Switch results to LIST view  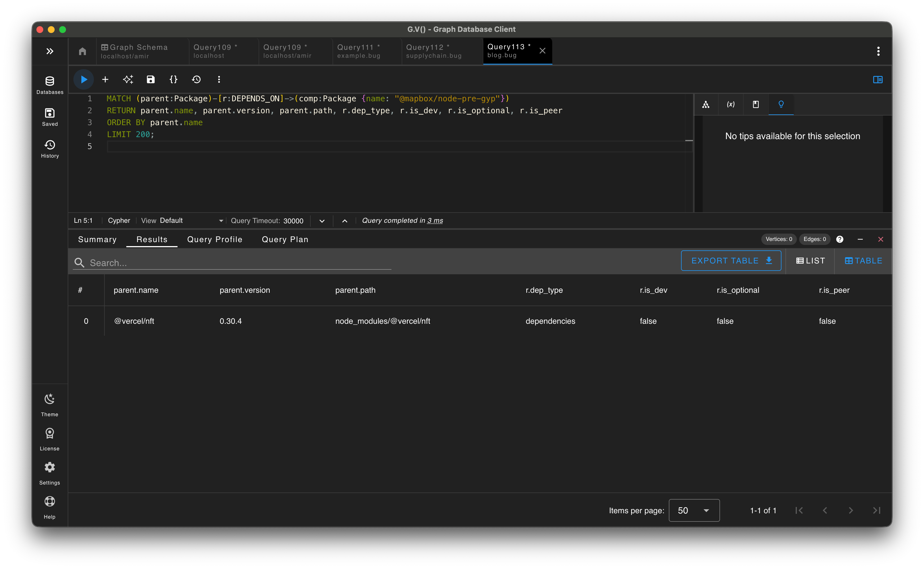[810, 260]
